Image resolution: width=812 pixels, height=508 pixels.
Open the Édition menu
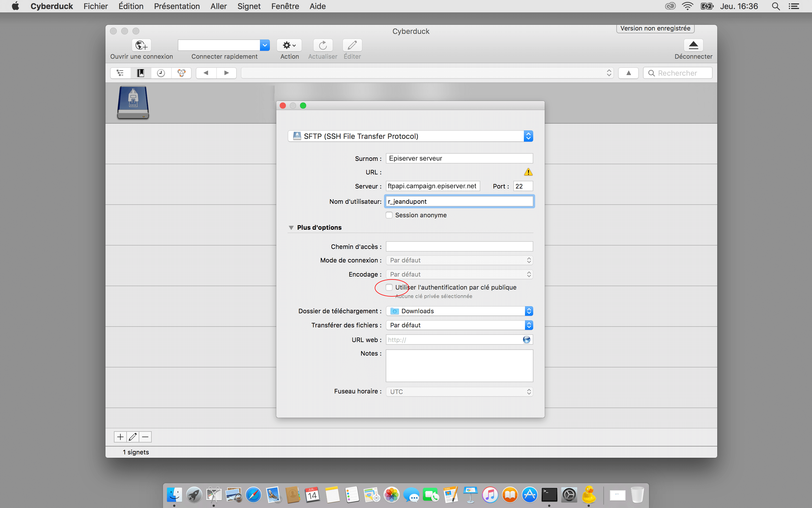(x=131, y=6)
